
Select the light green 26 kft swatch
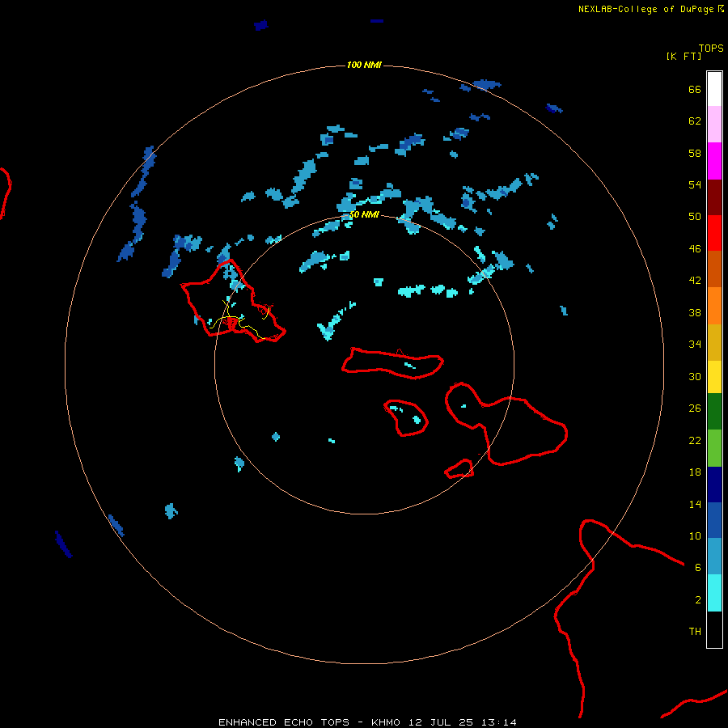coord(714,448)
